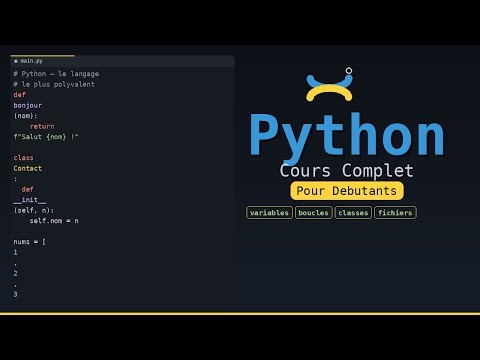Select the variables tag
Viewport: 480px width, 360px height.
[x=269, y=213]
